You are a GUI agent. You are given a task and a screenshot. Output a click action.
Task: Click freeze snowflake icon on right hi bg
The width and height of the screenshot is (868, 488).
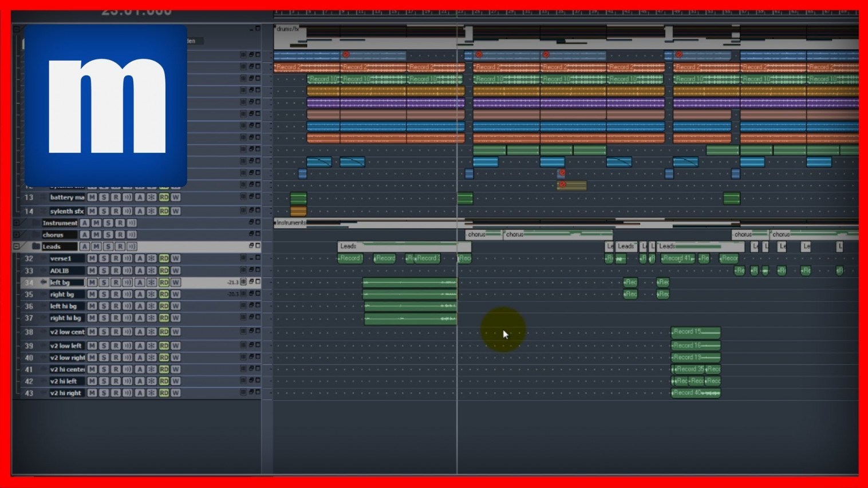[152, 318]
